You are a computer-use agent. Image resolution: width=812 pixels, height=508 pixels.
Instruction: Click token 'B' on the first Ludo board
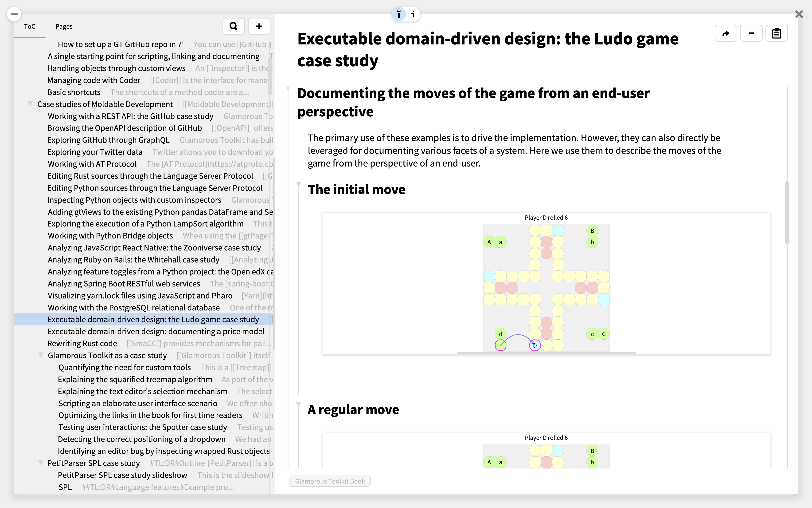coord(592,230)
